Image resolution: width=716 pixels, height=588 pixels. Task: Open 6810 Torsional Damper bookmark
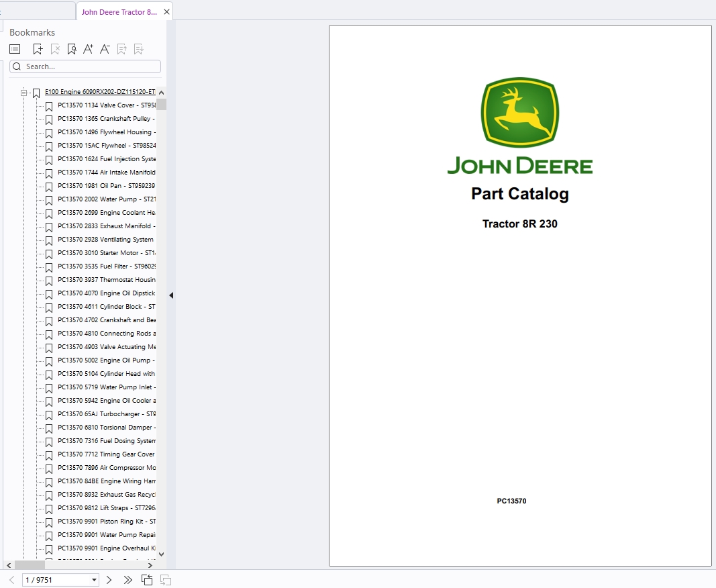tap(107, 428)
